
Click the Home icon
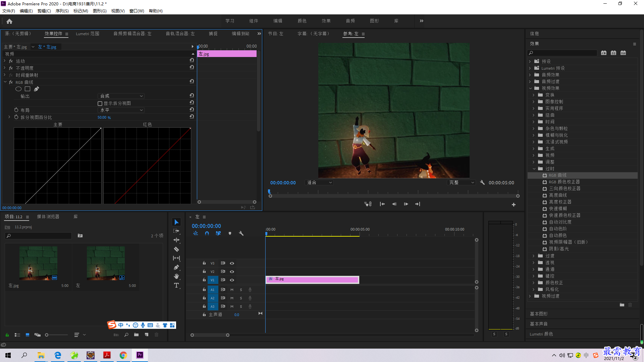point(9,21)
